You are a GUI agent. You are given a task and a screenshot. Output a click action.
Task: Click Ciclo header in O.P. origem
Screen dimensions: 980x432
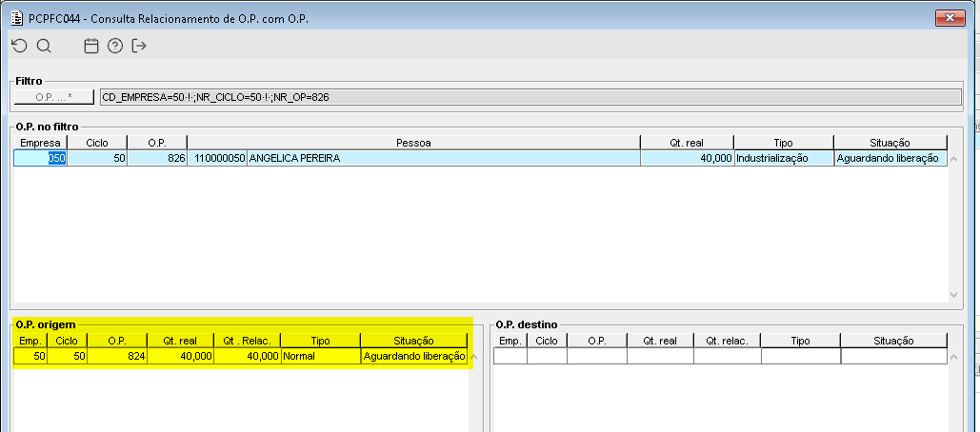click(67, 341)
